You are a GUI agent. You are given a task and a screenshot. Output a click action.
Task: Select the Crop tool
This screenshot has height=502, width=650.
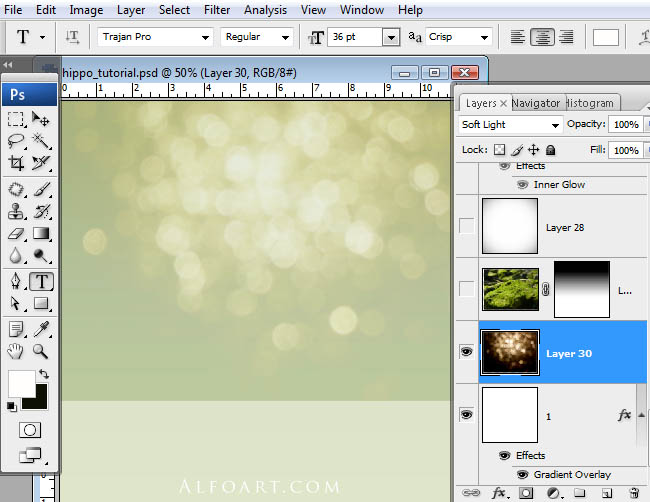(x=16, y=163)
